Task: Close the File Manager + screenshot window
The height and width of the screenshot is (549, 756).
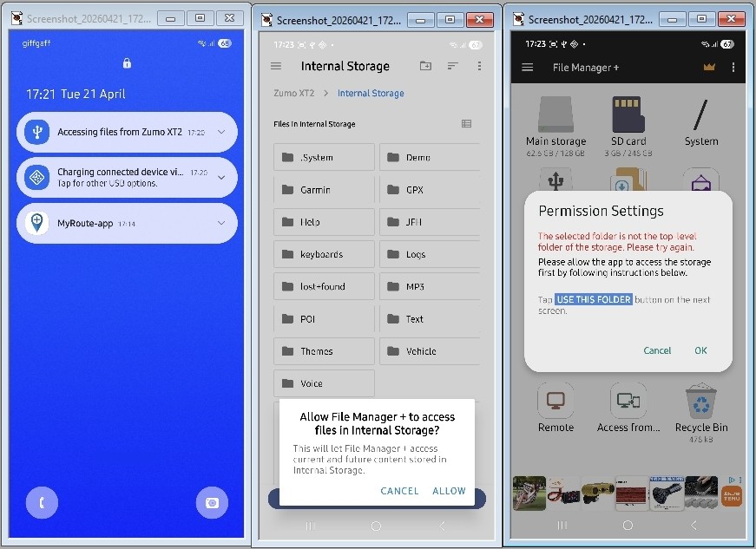Action: [732, 19]
